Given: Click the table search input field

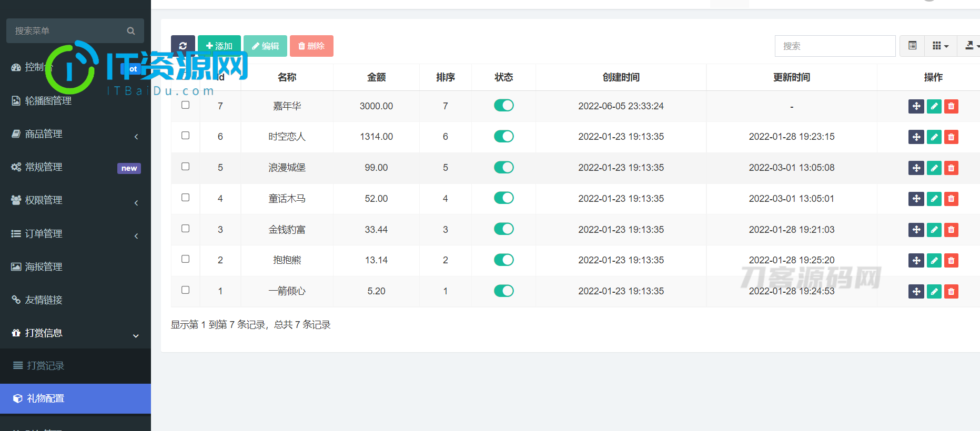Looking at the screenshot, I should point(835,46).
